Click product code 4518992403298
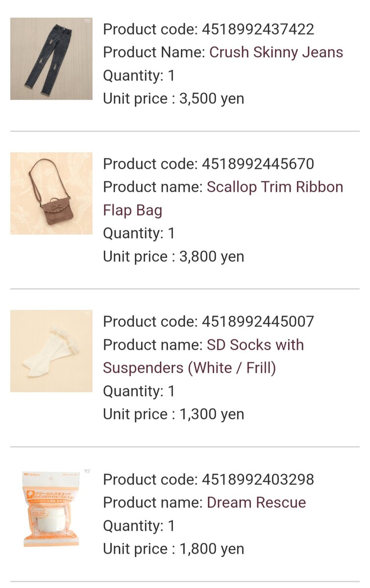Viewport: 370px width, 588px height. tap(258, 480)
